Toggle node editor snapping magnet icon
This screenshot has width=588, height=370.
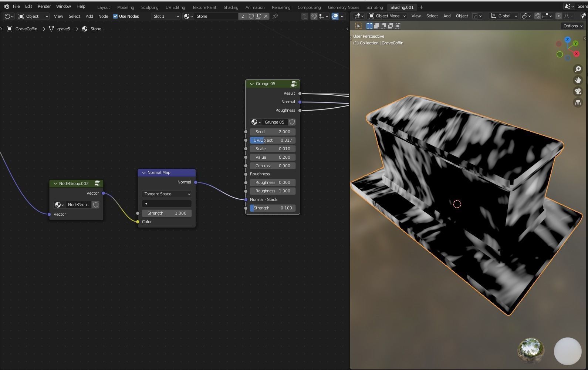pos(314,16)
